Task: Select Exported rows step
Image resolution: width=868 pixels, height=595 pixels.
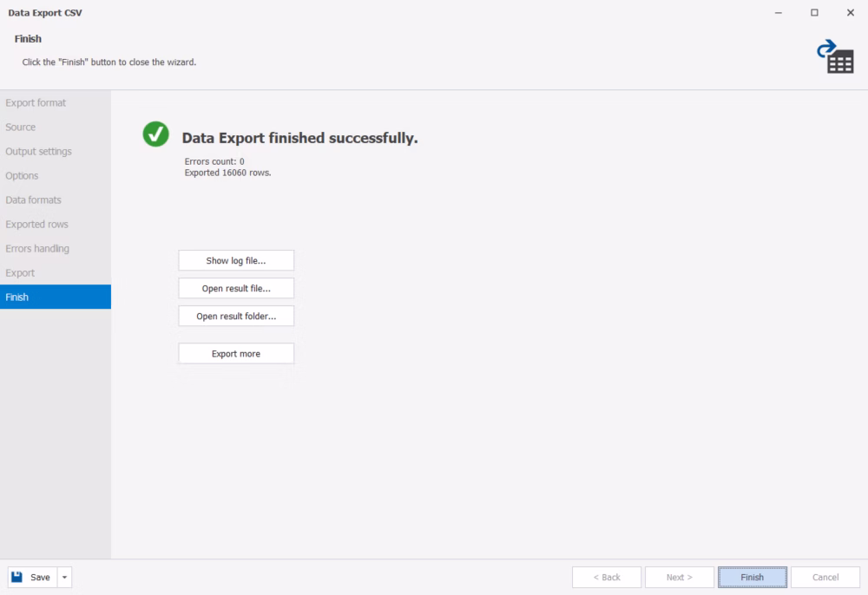Action: 56,225
